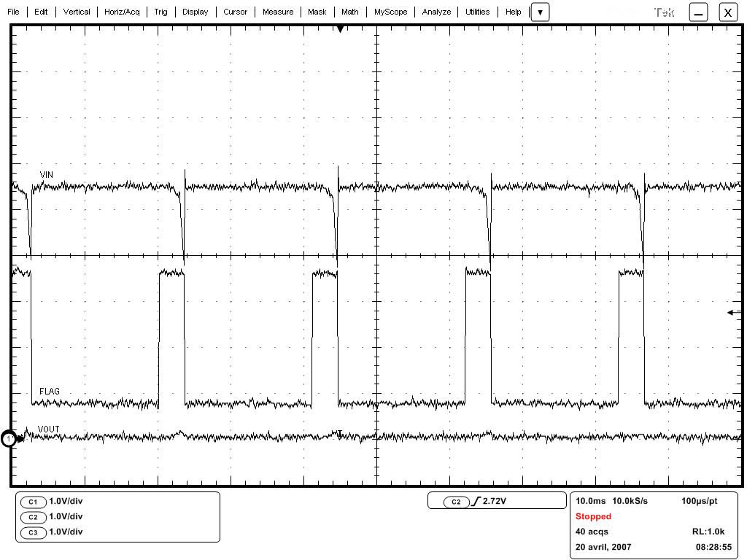Click the rising edge trigger slope symbol
The height and width of the screenshot is (560, 747).
point(476,502)
